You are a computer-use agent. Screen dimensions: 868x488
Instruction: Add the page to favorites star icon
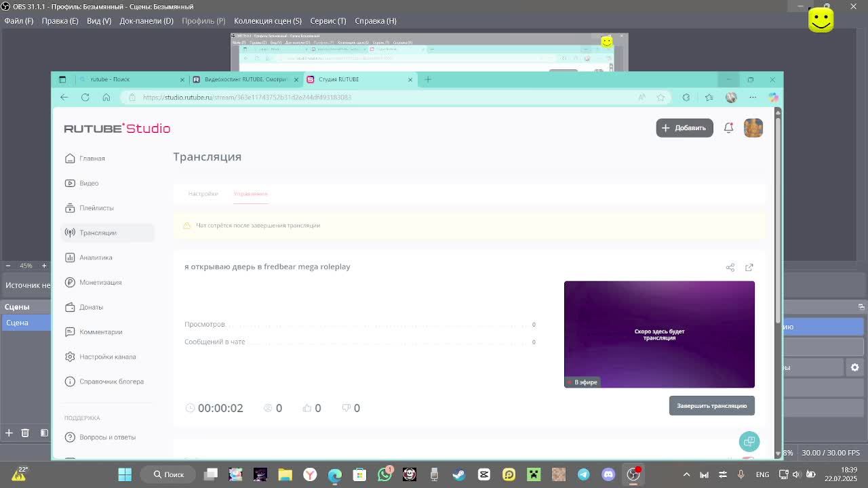660,97
